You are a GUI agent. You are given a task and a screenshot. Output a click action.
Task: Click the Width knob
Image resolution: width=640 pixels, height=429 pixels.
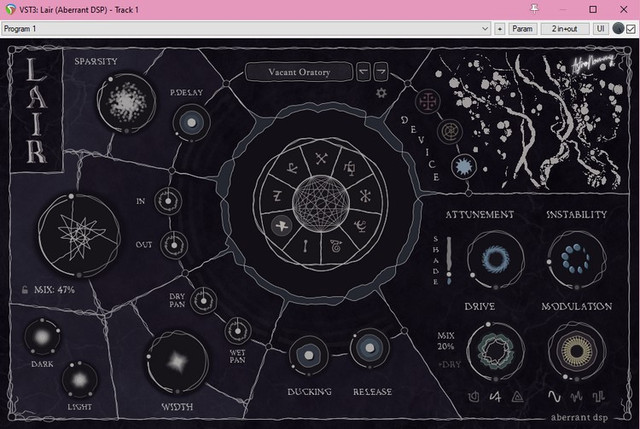tap(178, 362)
